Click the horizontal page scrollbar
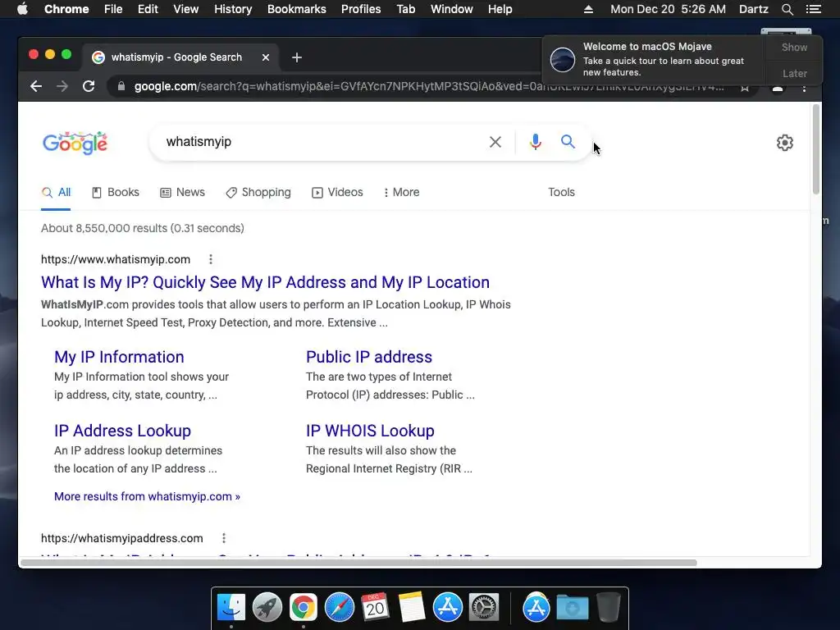The height and width of the screenshot is (630, 840). point(358,563)
